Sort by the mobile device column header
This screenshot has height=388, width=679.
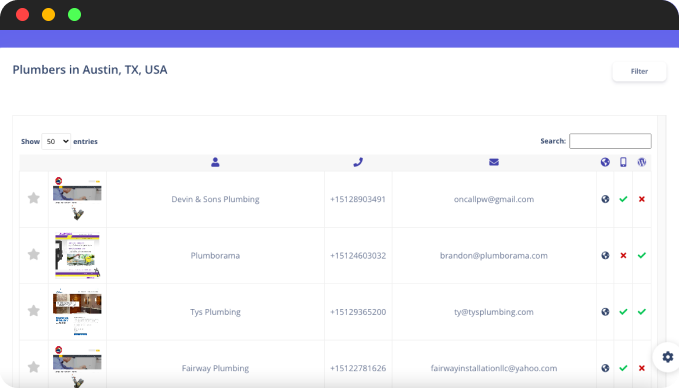pyautogui.click(x=623, y=162)
